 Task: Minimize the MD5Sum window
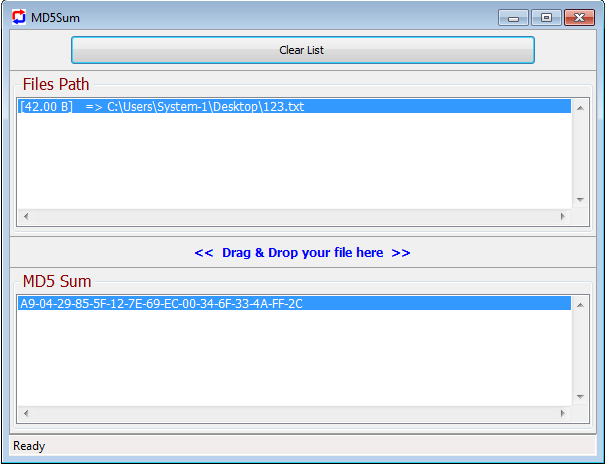pos(513,18)
